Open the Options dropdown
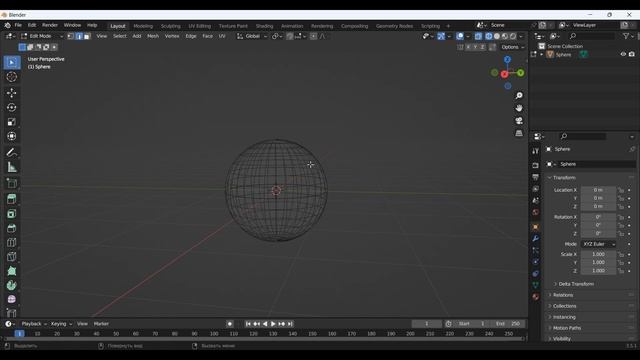The width and height of the screenshot is (640, 360). [x=513, y=47]
